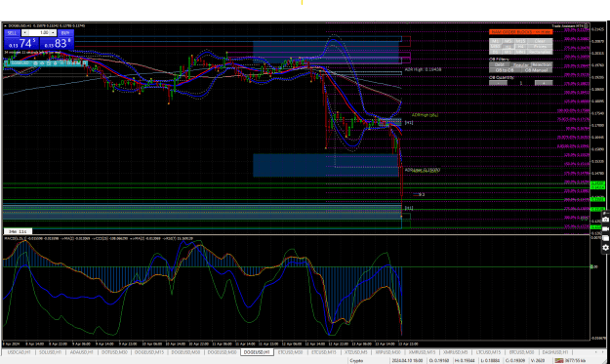Toggle the H1 order block timeframe
Screen dimensions: 610x364
tap(508, 47)
